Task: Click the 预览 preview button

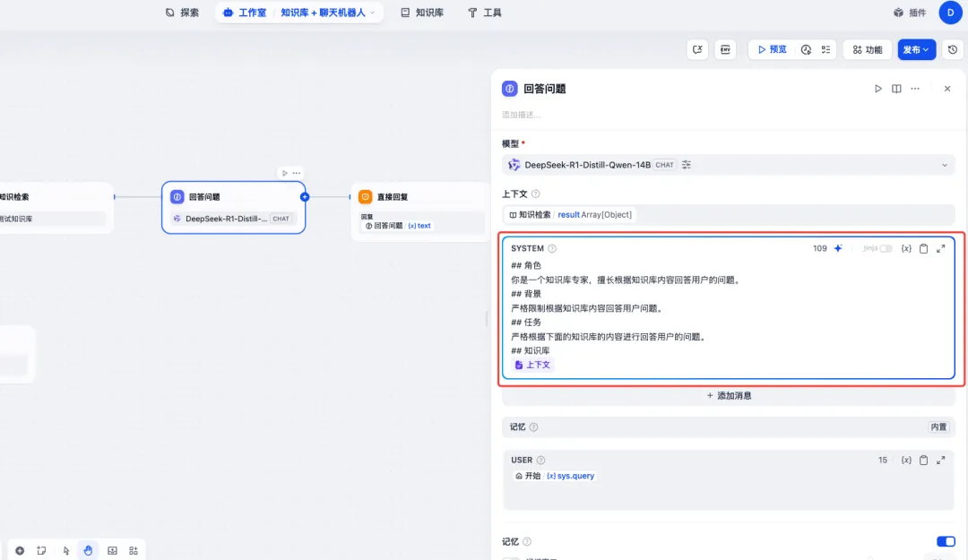Action: [771, 49]
